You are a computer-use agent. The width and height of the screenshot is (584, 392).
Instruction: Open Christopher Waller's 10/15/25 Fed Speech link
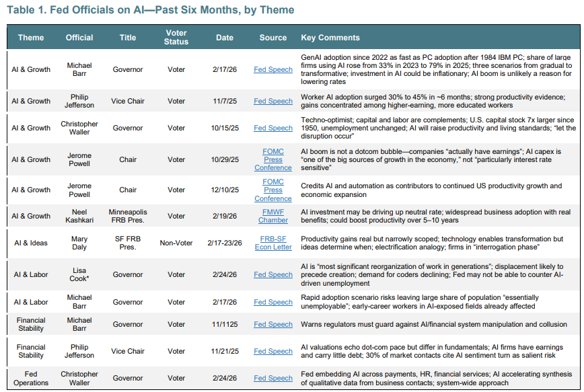pos(273,128)
